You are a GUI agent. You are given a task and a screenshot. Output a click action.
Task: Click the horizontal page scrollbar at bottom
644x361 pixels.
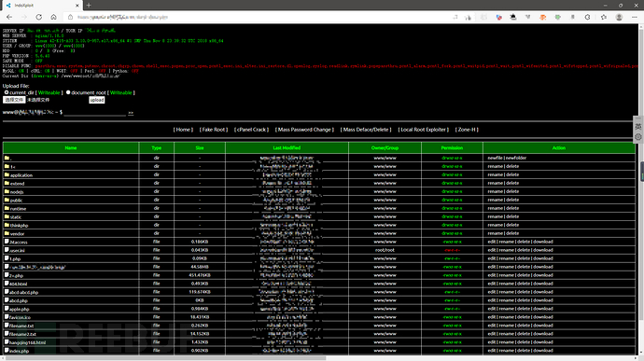166,358
